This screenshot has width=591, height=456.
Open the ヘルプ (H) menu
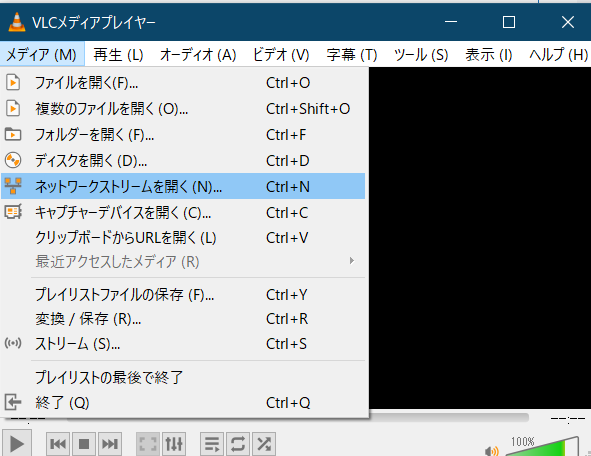[558, 55]
